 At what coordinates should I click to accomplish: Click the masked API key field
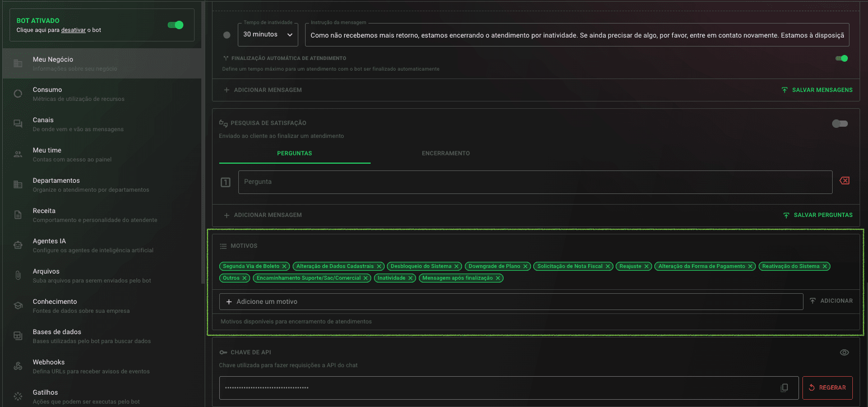click(509, 388)
